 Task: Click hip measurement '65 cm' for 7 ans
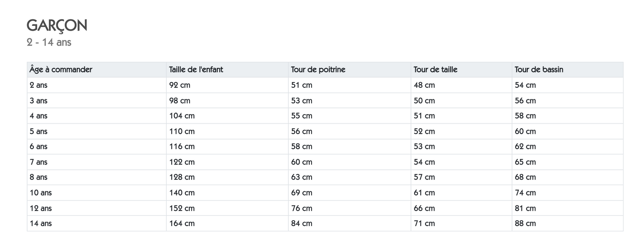525,162
